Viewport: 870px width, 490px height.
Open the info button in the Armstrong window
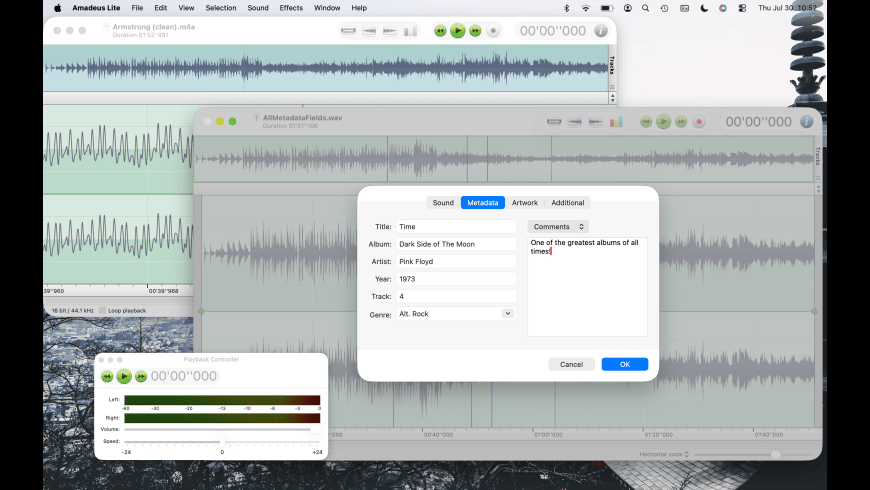(601, 31)
